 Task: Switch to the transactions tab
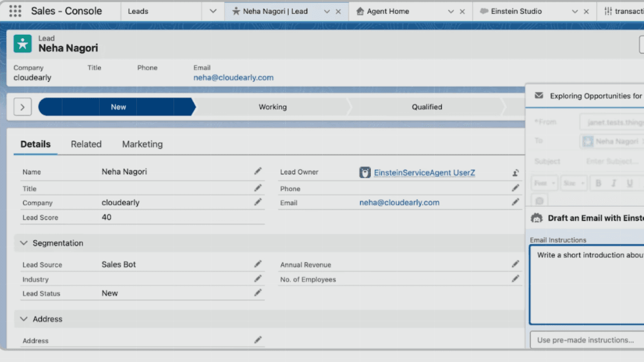click(623, 11)
